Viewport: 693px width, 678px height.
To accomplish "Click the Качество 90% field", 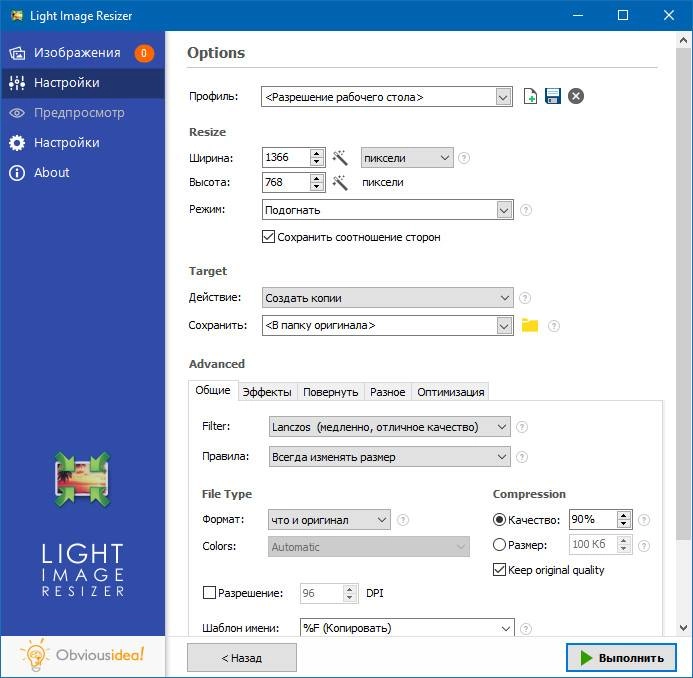I will pyautogui.click(x=593, y=519).
